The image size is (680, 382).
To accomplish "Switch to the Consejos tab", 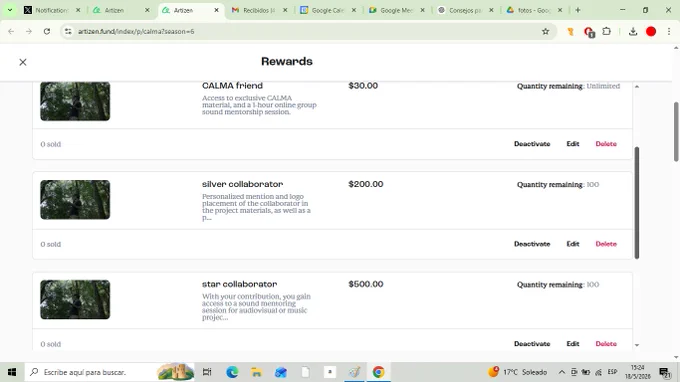I will coord(464,10).
